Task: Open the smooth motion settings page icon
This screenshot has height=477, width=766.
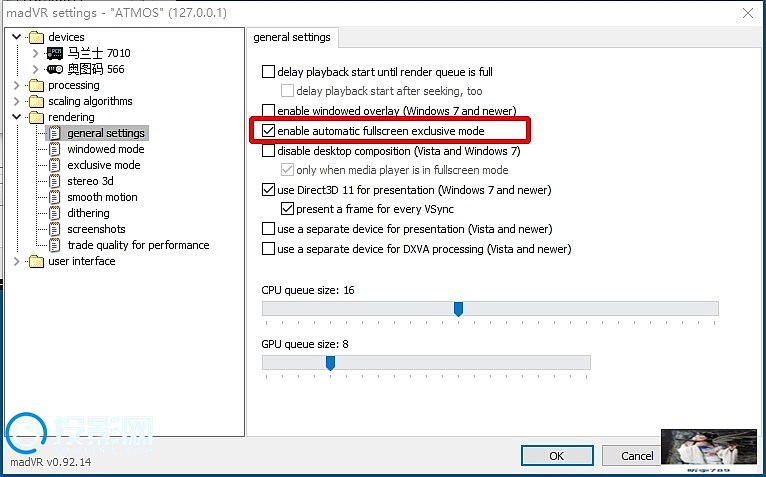Action: click(x=55, y=197)
